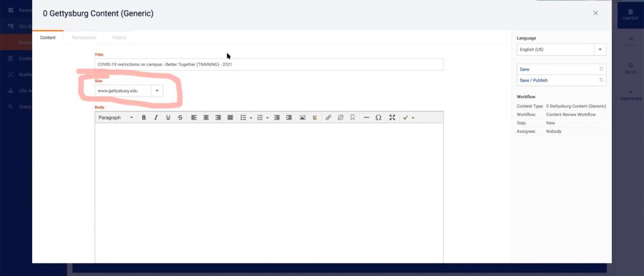
Task: Click the Workflow section heading
Action: pyautogui.click(x=526, y=97)
